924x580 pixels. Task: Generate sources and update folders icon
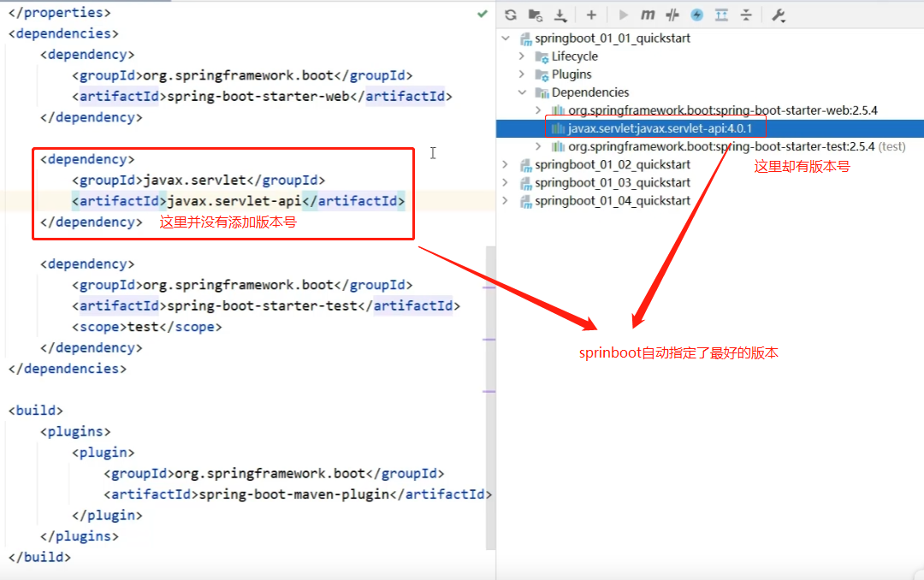pos(536,15)
